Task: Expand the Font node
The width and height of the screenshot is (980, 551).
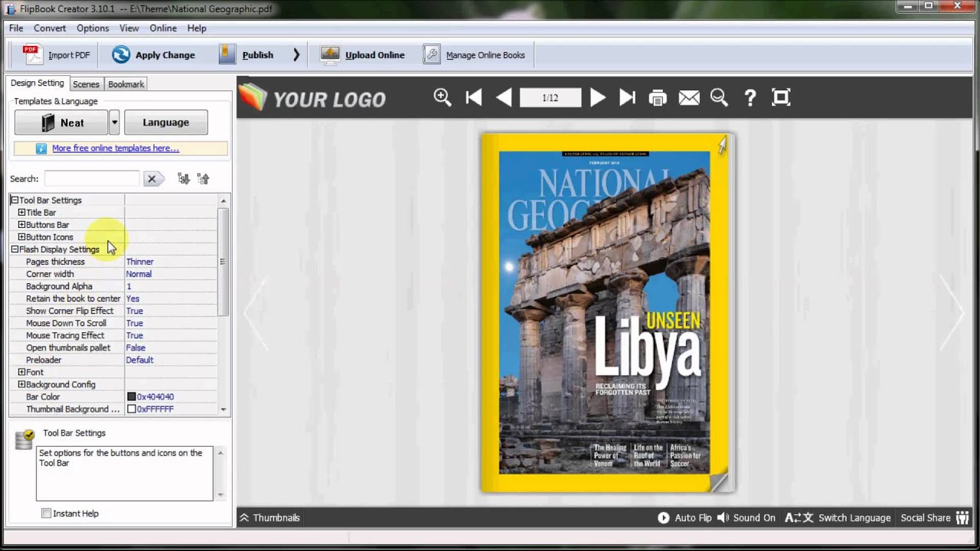Action: [x=21, y=372]
